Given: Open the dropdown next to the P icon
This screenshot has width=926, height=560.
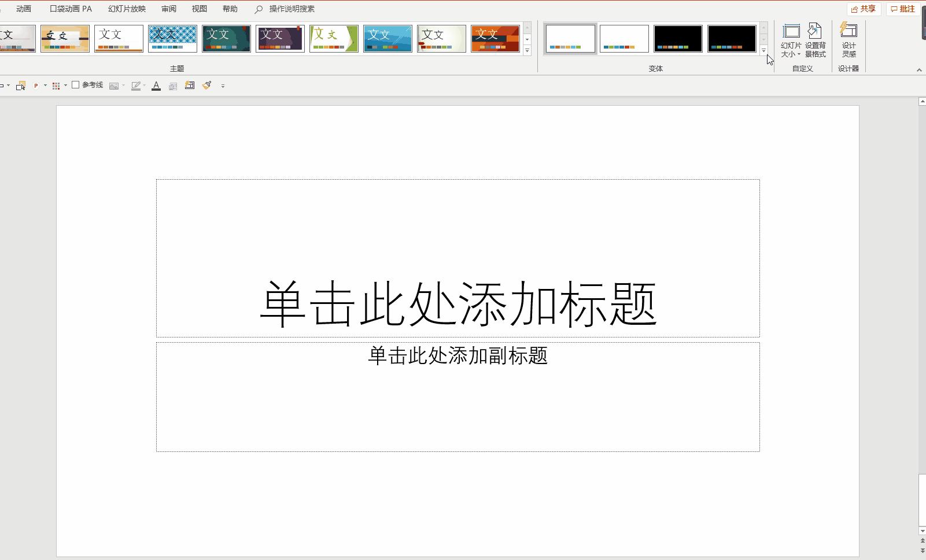Looking at the screenshot, I should pyautogui.click(x=46, y=85).
